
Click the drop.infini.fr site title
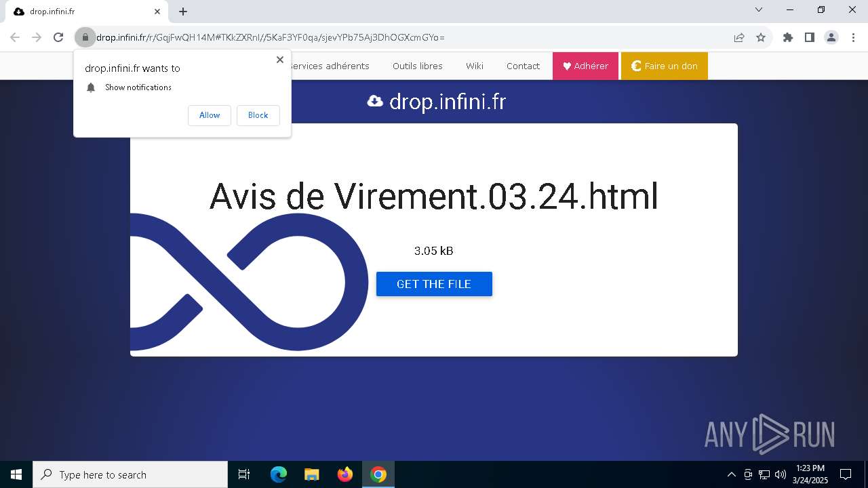(448, 102)
